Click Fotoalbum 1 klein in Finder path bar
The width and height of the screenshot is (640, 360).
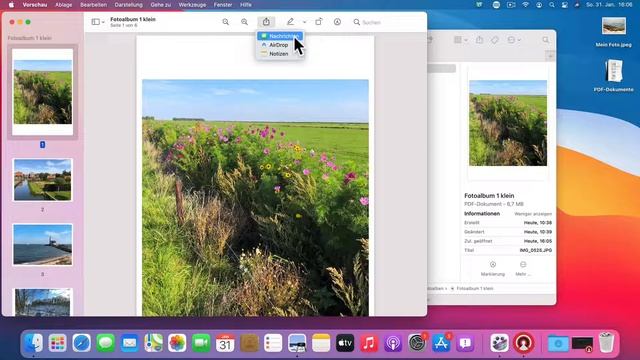(475, 289)
